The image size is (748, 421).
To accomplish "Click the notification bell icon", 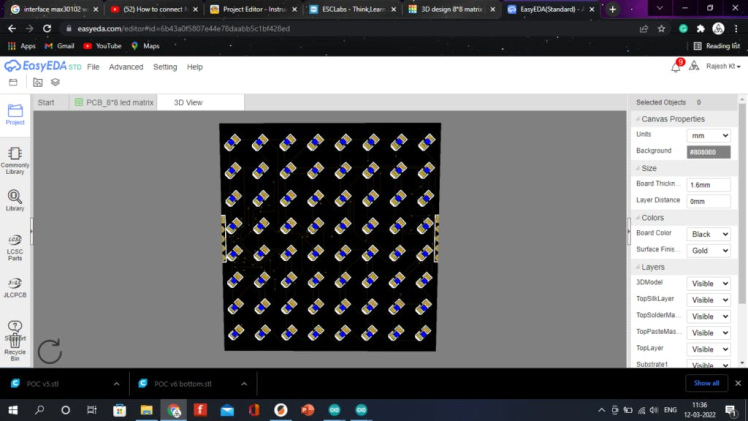I will click(676, 66).
